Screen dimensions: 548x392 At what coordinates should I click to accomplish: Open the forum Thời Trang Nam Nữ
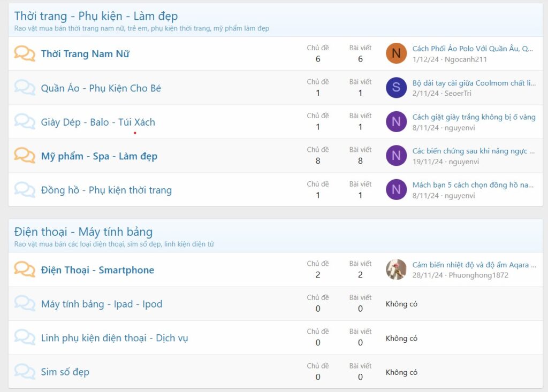[84, 54]
